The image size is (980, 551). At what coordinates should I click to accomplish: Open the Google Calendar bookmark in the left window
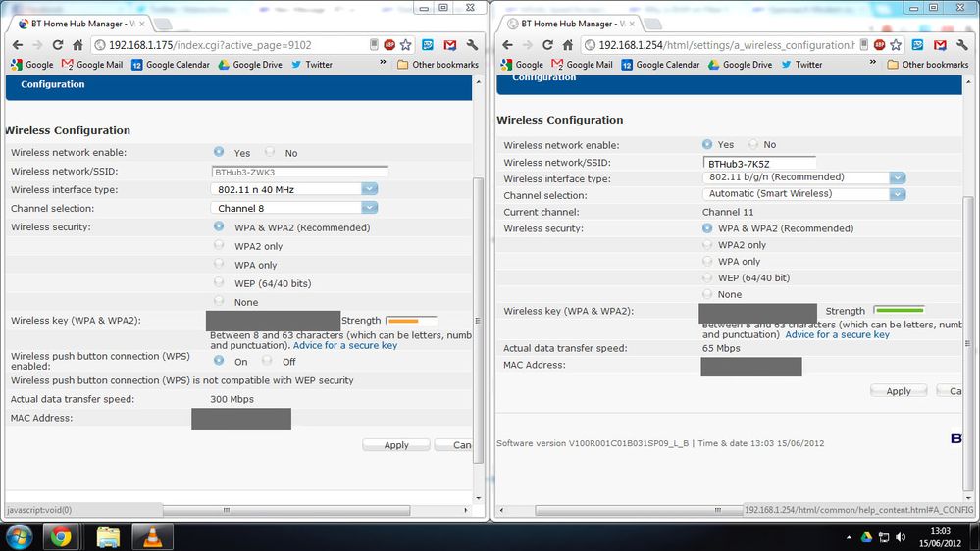(171, 65)
